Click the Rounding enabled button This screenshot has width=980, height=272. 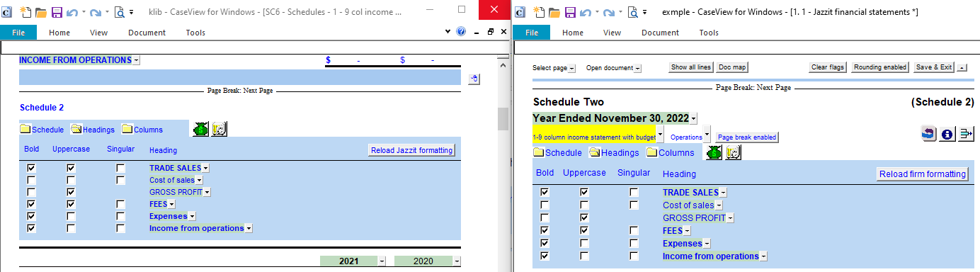(x=880, y=67)
